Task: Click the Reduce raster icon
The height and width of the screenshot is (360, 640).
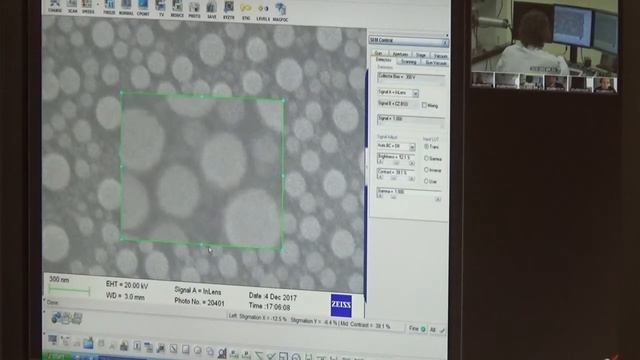Action: (x=177, y=8)
